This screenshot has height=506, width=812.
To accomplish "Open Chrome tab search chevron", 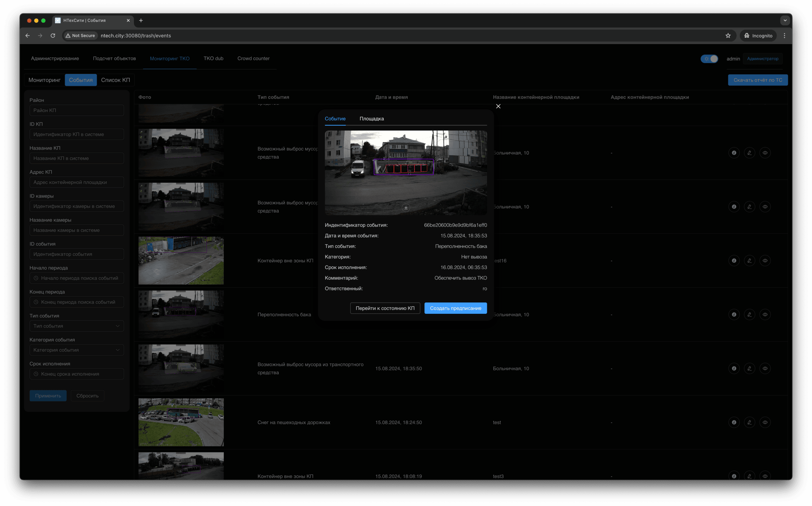I will 785,21.
